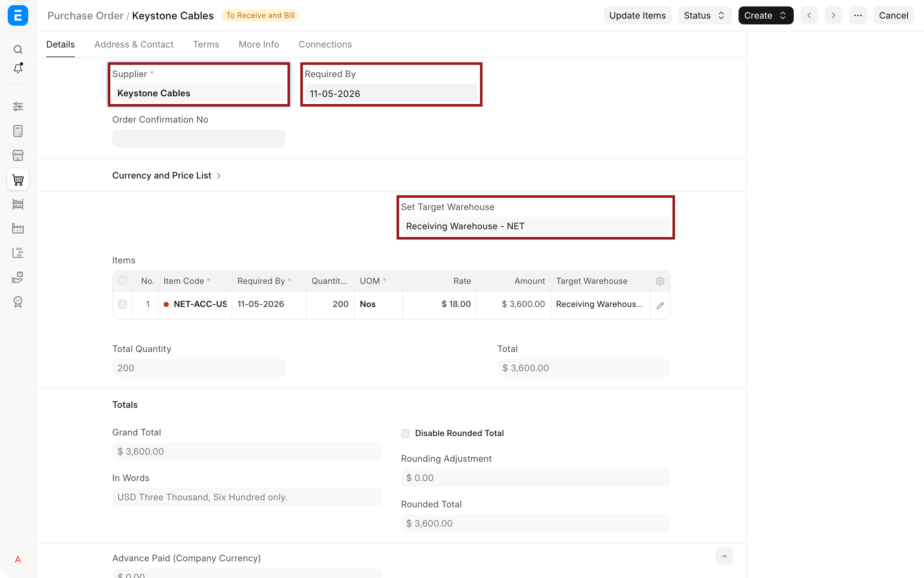924x578 pixels.
Task: Open the ERPNext home logo
Action: coord(18,16)
